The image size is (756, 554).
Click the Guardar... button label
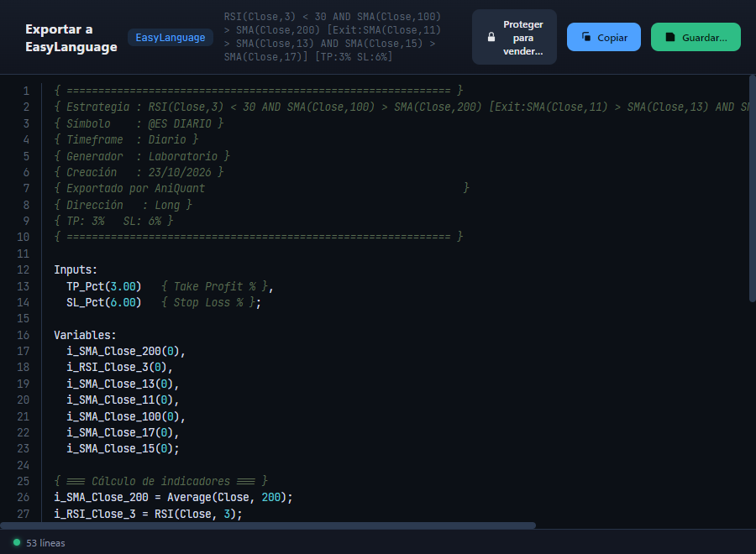(705, 38)
